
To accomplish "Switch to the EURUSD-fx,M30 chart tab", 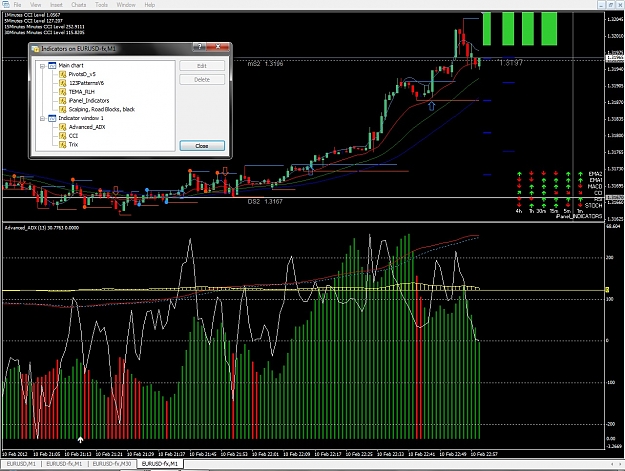I will click(112, 464).
